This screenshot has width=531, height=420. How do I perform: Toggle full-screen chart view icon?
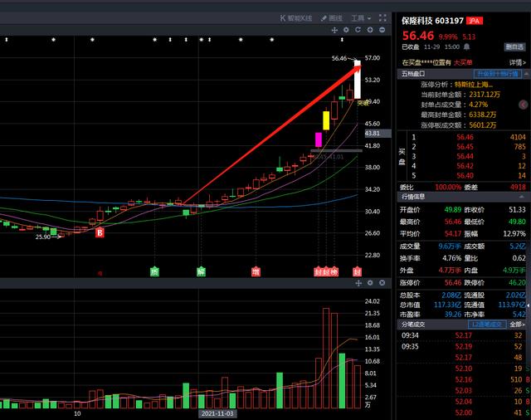click(382, 18)
